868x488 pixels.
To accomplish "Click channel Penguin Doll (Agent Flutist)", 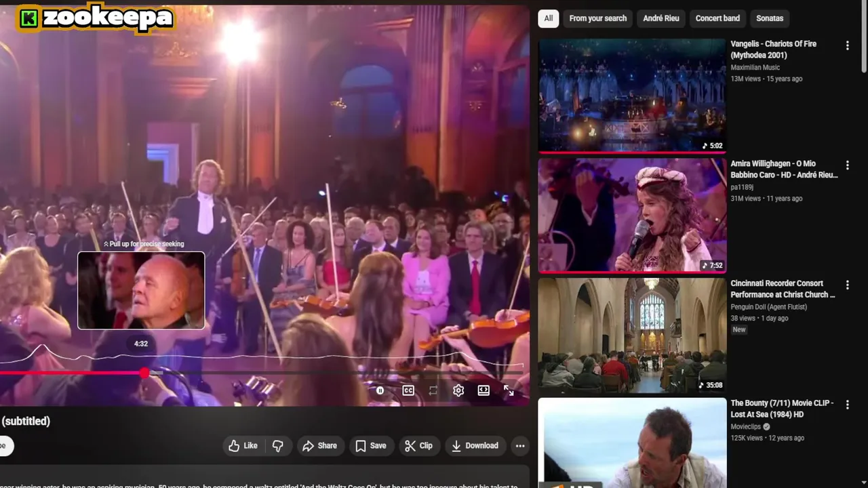I will click(769, 307).
